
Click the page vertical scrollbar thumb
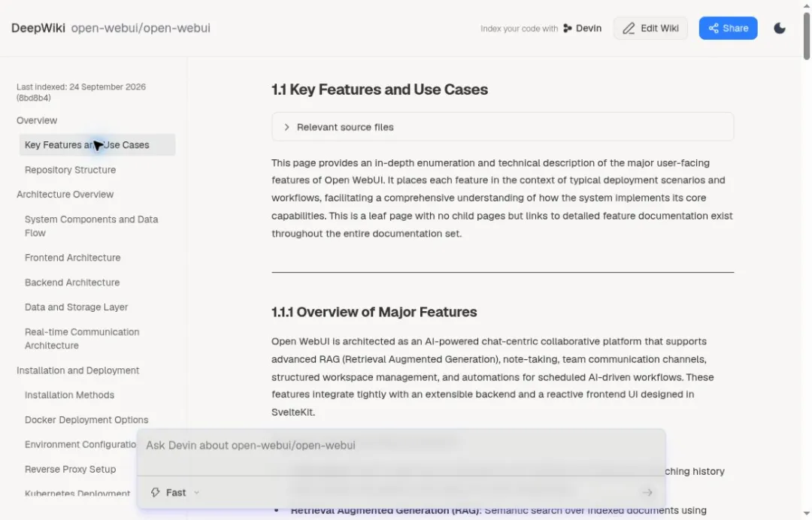click(x=806, y=36)
